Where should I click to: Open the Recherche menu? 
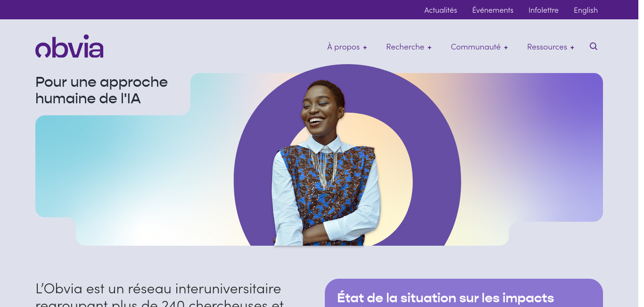[405, 47]
